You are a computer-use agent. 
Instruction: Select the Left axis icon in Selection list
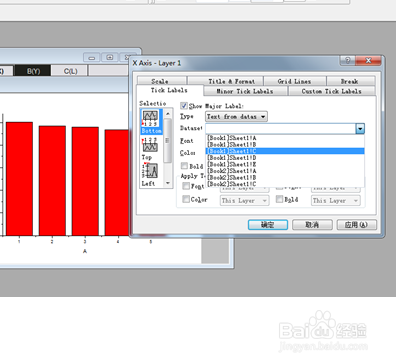pyautogui.click(x=150, y=174)
